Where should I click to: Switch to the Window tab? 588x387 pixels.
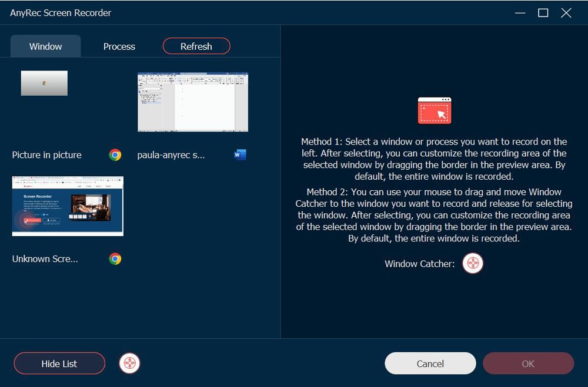point(46,46)
